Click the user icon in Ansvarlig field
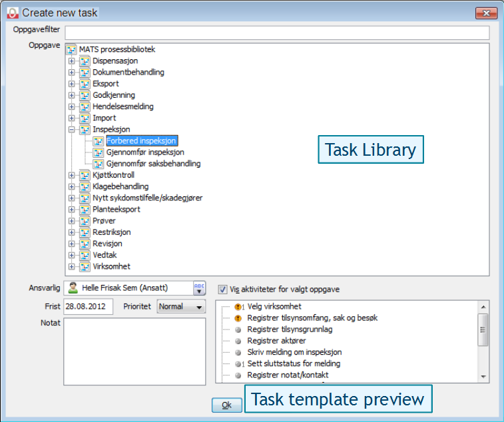This screenshot has width=504, height=422. (73, 288)
